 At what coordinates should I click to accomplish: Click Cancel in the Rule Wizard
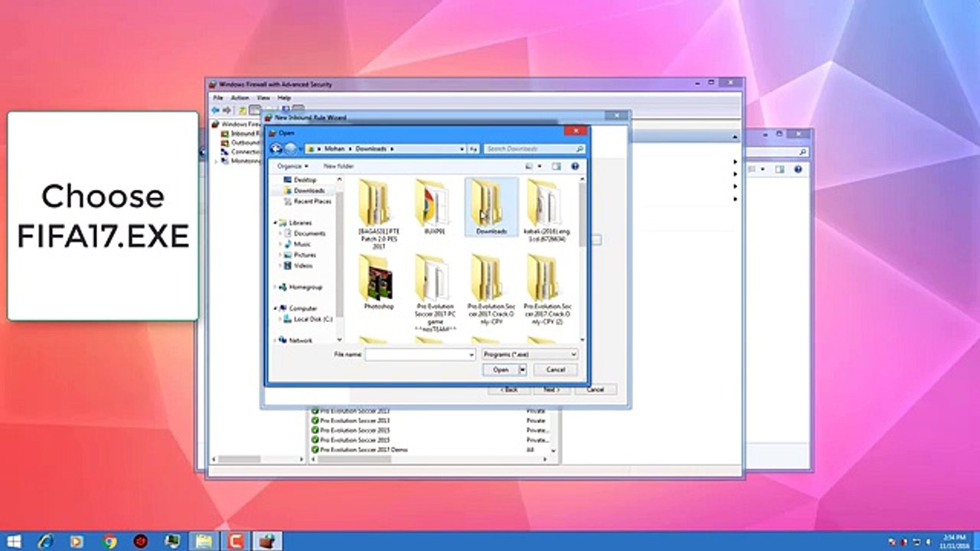pyautogui.click(x=595, y=390)
